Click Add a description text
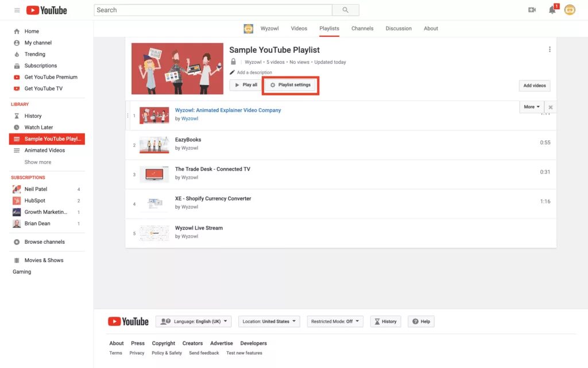This screenshot has height=368, width=588. (x=254, y=72)
